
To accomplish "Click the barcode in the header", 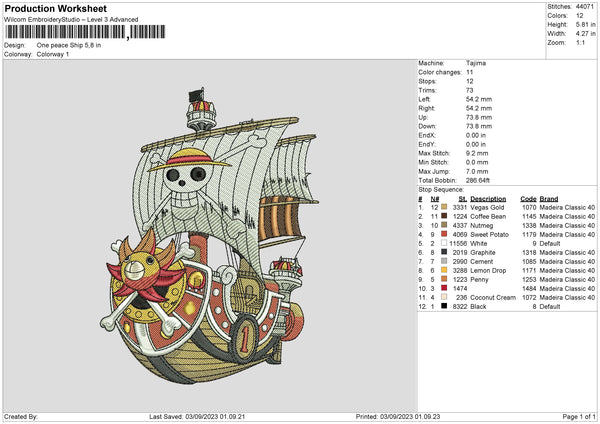I will tap(85, 32).
